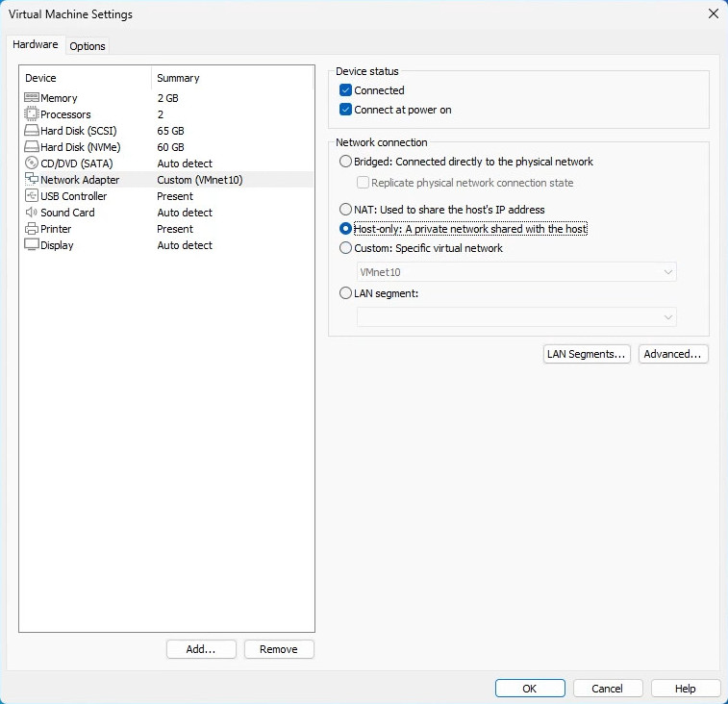Screen dimensions: 728x704
Task: Select the USB Controller icon
Action: (x=31, y=196)
